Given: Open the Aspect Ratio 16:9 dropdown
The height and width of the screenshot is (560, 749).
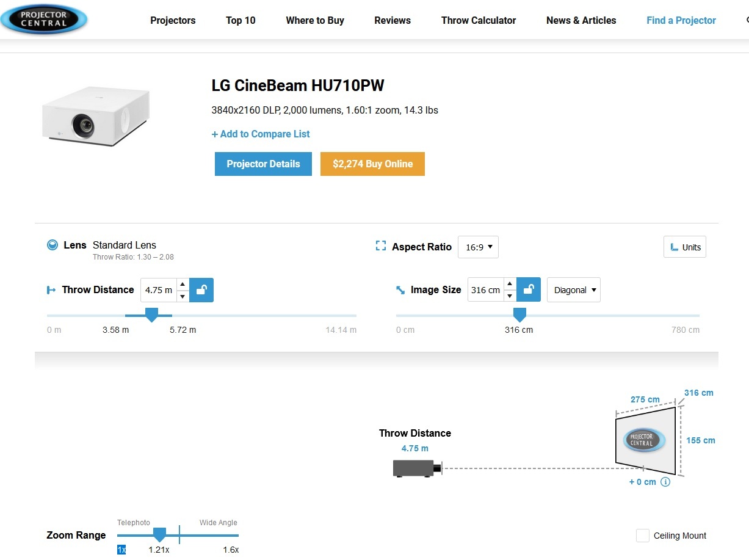Looking at the screenshot, I should [x=478, y=247].
